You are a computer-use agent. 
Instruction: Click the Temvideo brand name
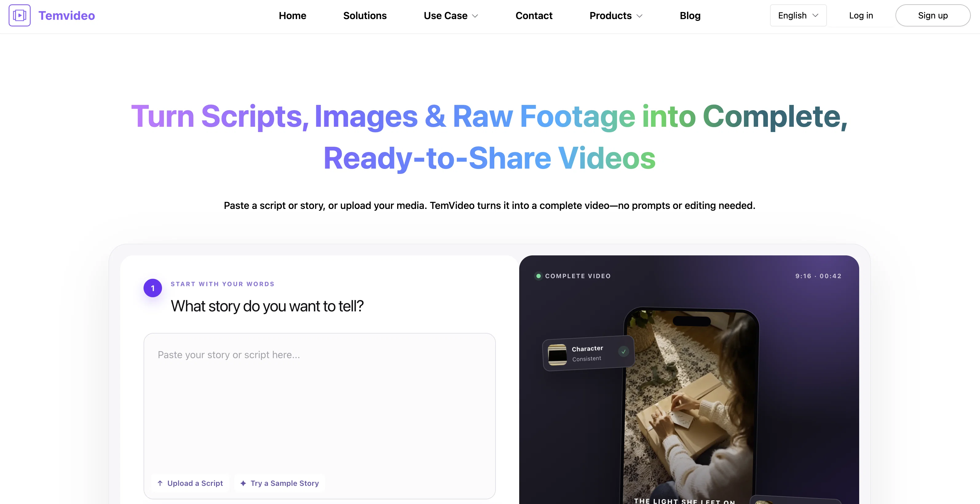coord(67,16)
